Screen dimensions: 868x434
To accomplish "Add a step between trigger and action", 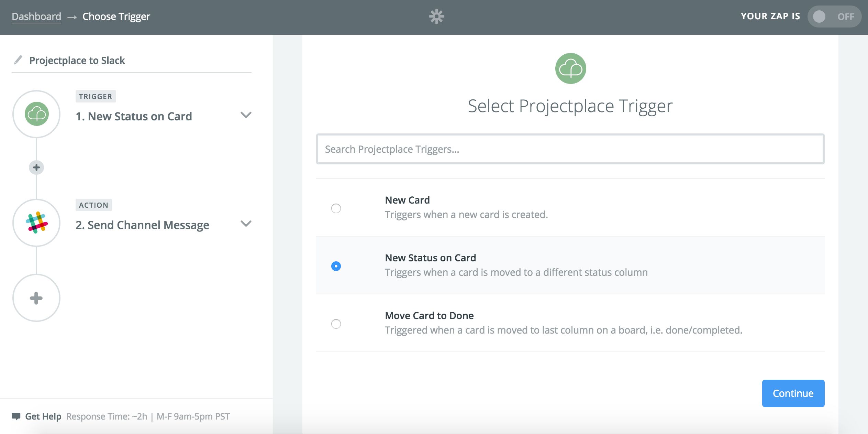I will click(36, 167).
